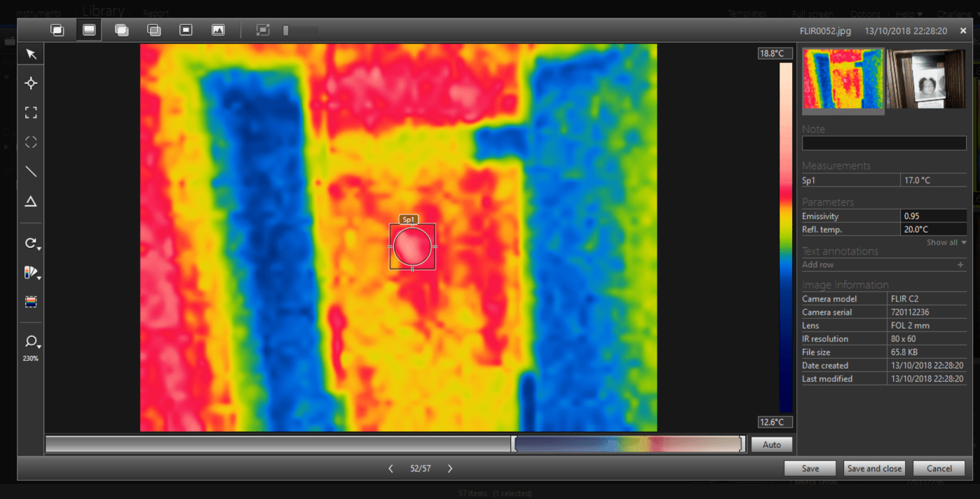The image size is (980, 499).
Task: Enable Picture-in-picture image mode
Action: point(186,30)
